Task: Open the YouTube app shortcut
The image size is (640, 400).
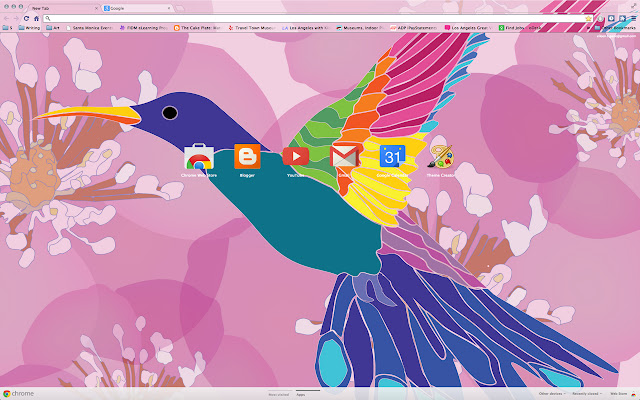Action: [295, 156]
